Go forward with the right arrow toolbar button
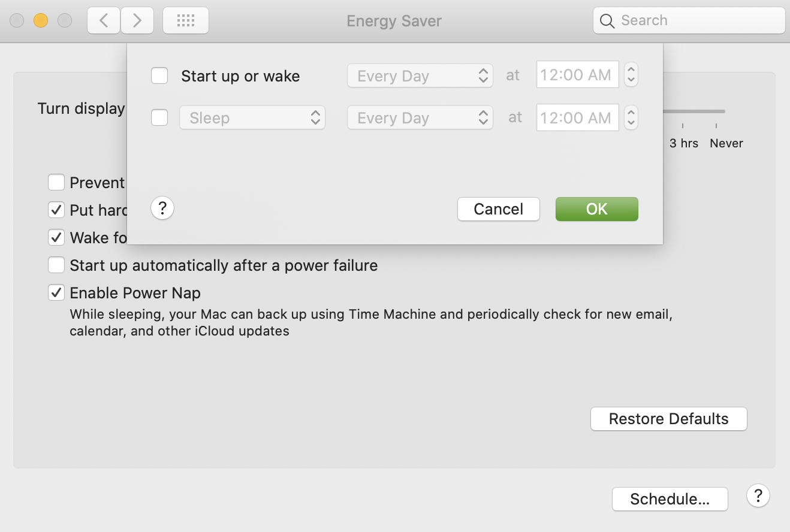 point(137,20)
